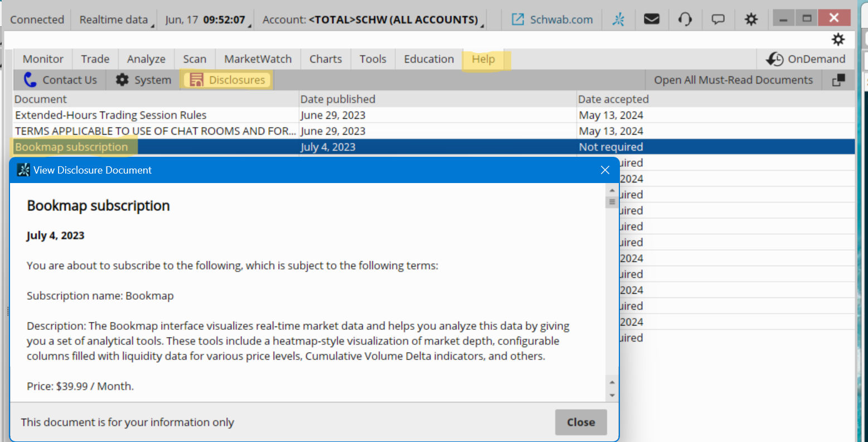This screenshot has width=868, height=442.
Task: Select the TERMS APPLICABLE TO USE OF CHAT ROOMS row
Action: [x=434, y=131]
